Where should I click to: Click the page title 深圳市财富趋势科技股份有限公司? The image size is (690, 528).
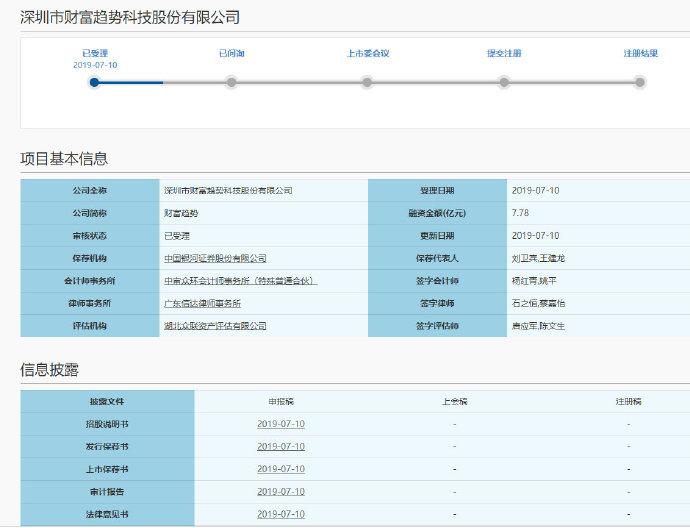[130, 18]
